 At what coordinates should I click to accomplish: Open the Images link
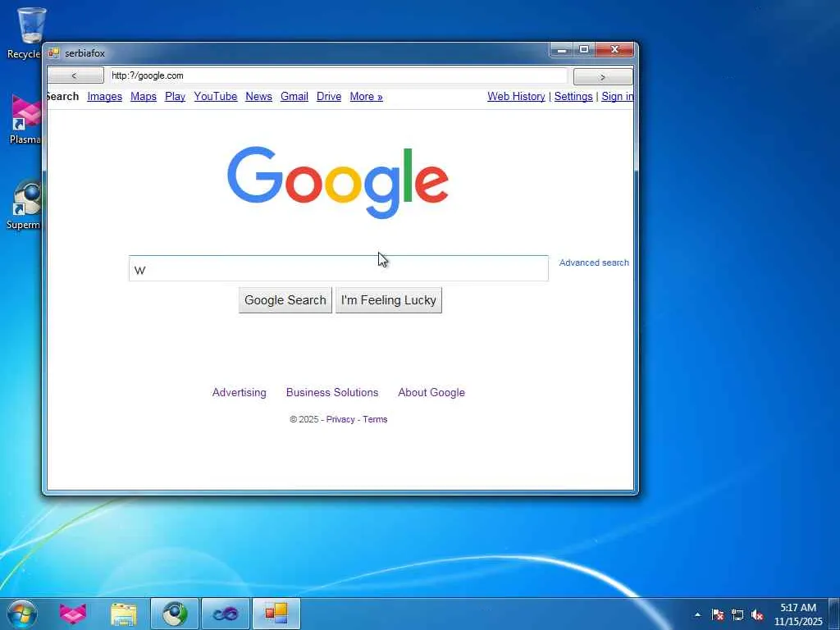(x=104, y=97)
